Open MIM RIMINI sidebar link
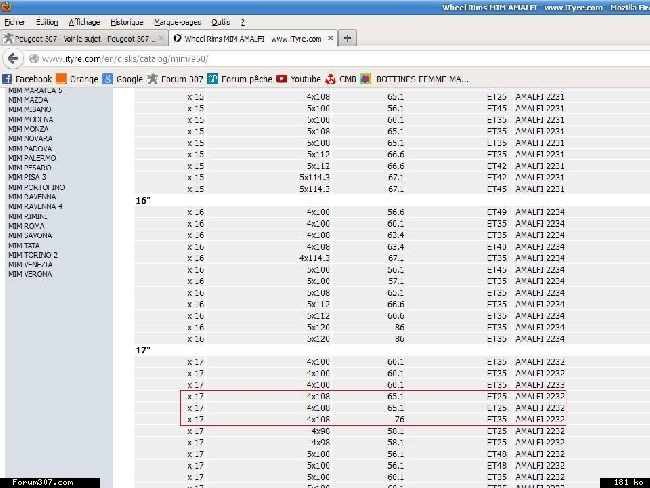This screenshot has height=488, width=650. pos(28,216)
